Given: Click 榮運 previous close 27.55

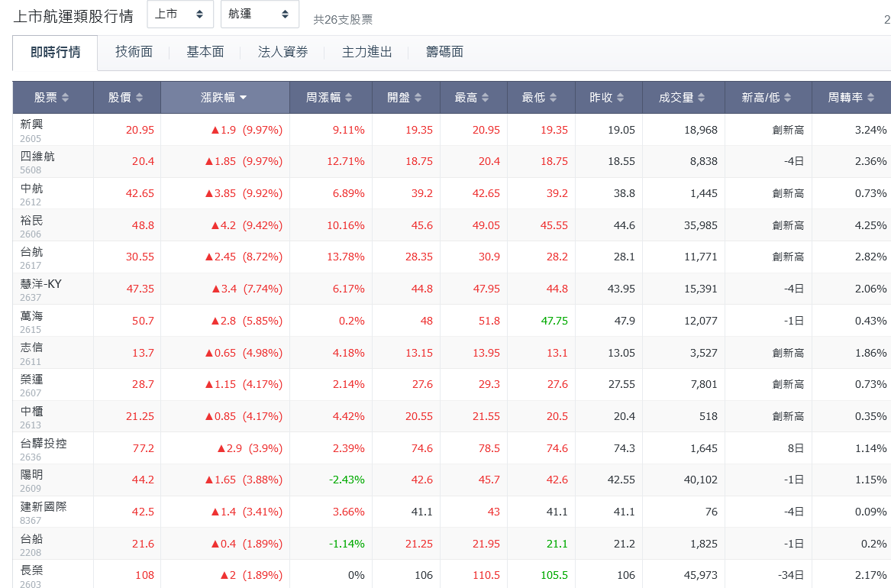Looking at the screenshot, I should 621,385.
